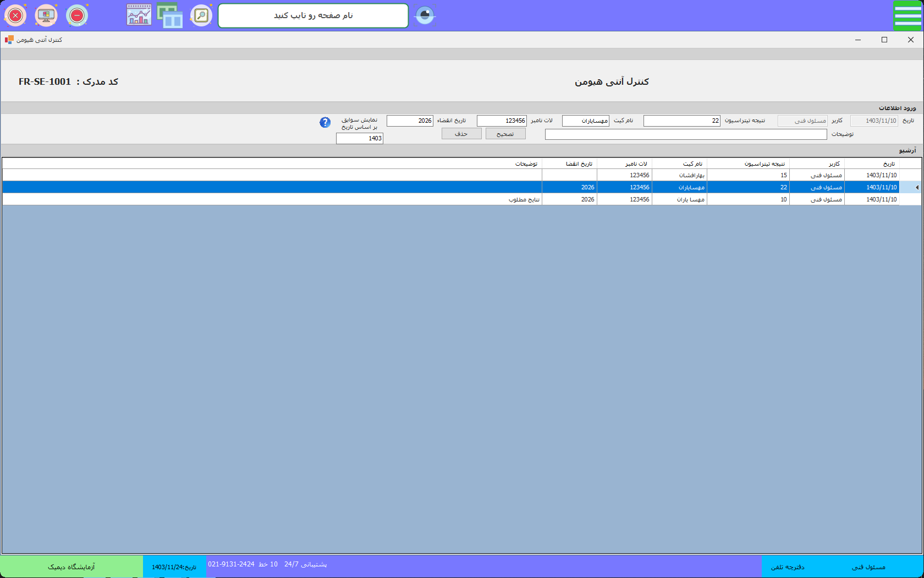
Task: Click the توضیحات description input field
Action: pos(685,134)
